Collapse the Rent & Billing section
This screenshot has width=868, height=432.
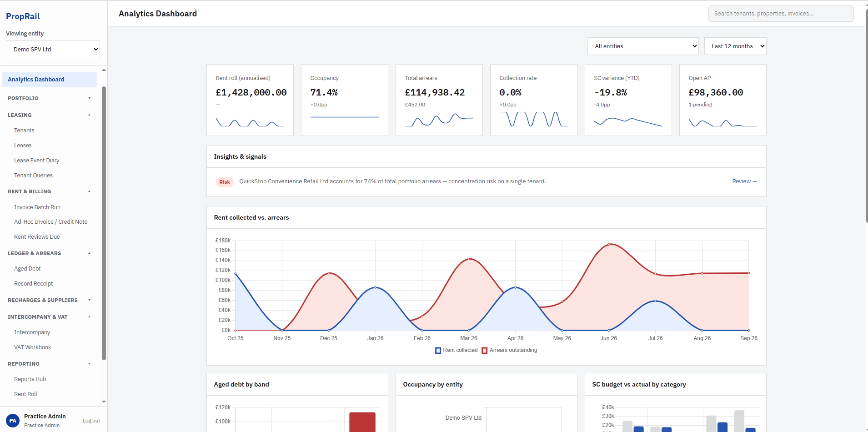pos(49,191)
